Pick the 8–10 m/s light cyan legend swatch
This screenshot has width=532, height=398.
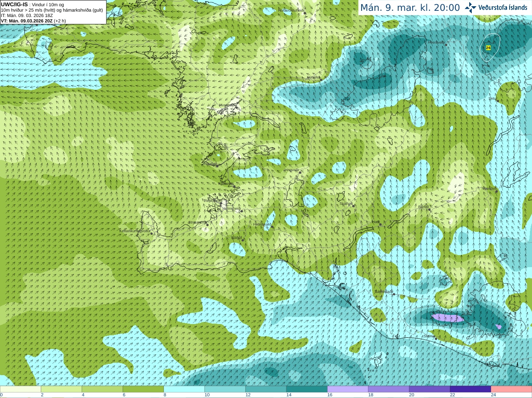pos(184,389)
